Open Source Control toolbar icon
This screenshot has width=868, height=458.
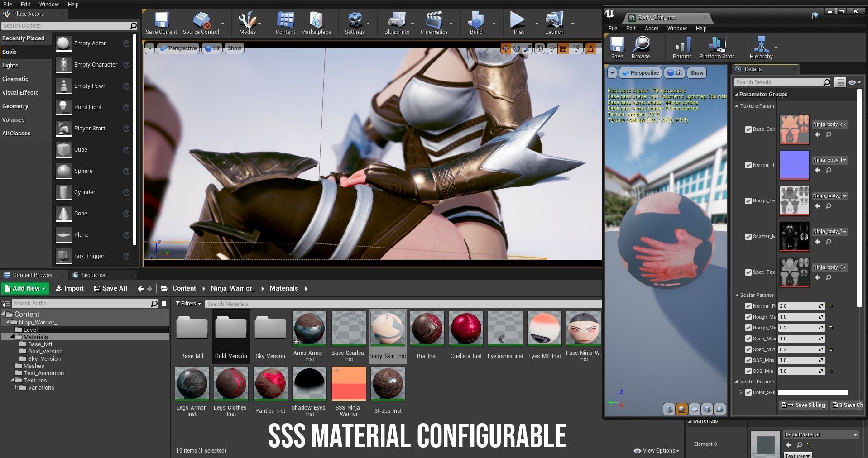(201, 24)
